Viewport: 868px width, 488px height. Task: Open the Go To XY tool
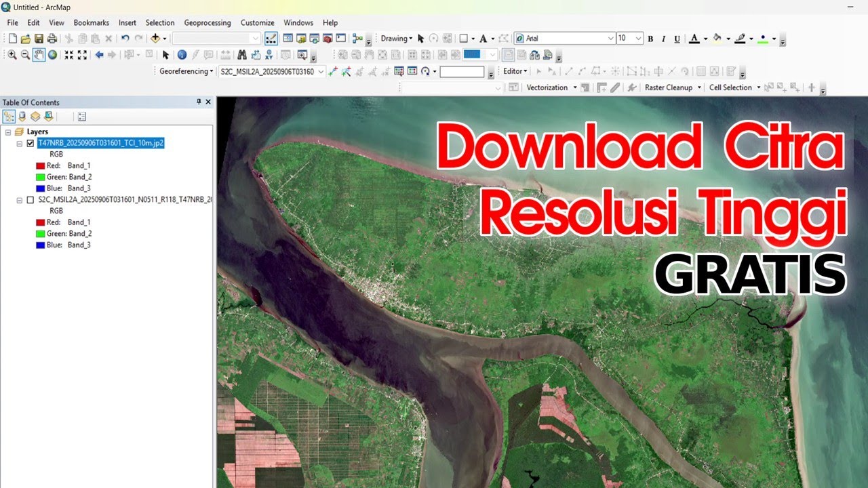tap(269, 55)
